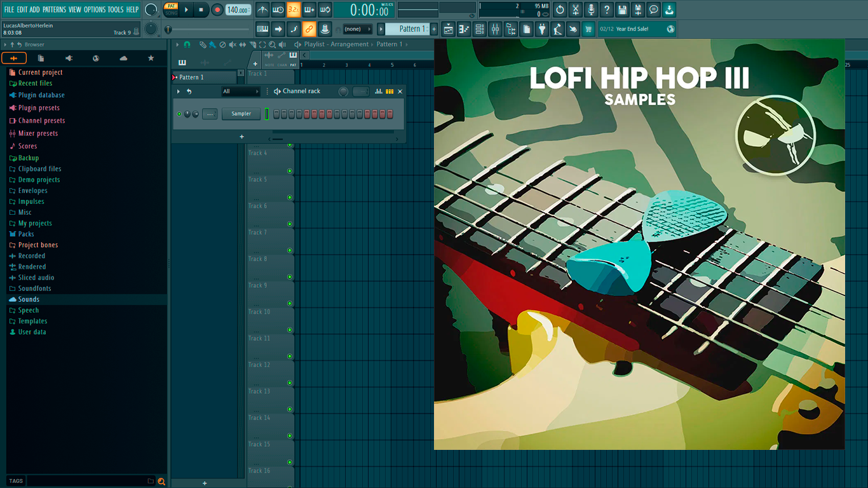Screen dimensions: 868x488
Task: Click the question mark help icon
Action: point(607,10)
